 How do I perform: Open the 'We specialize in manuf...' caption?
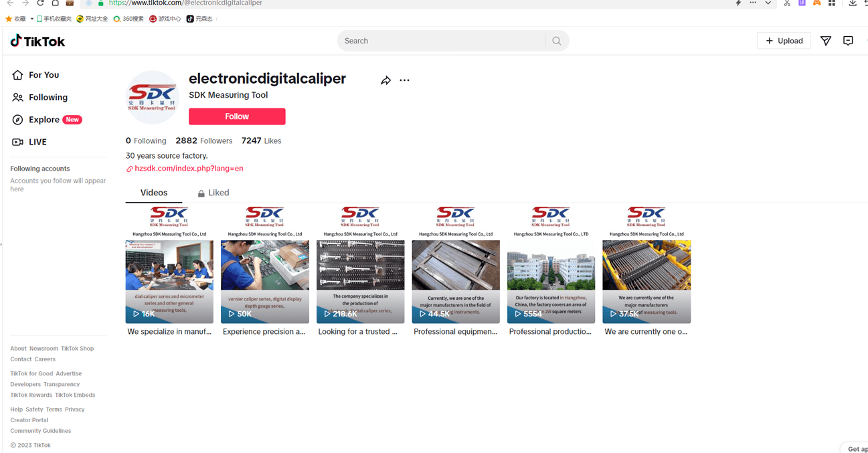(x=169, y=331)
